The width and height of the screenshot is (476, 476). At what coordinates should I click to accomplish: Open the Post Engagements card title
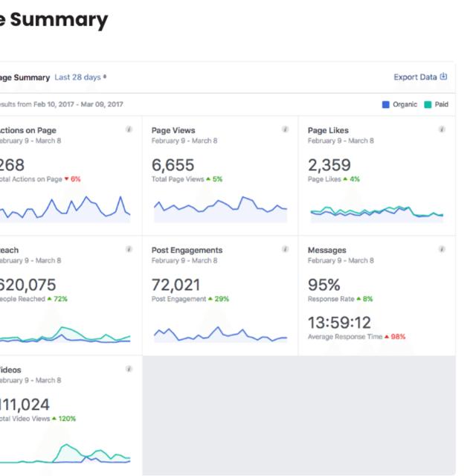pos(187,250)
